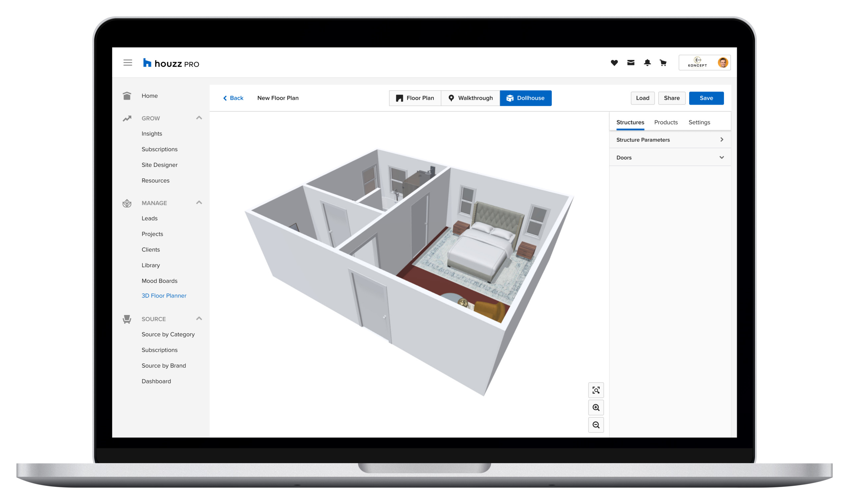The width and height of the screenshot is (849, 504).
Task: Open the favorites heart icon
Action: [614, 62]
